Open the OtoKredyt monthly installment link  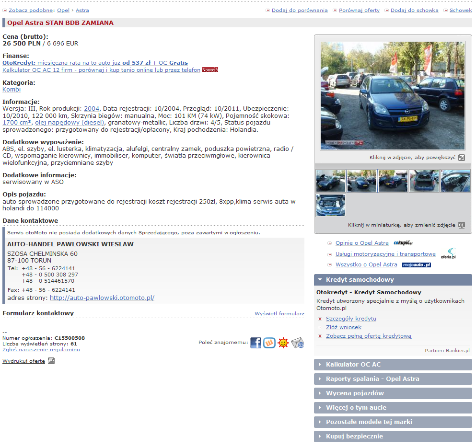(95, 63)
